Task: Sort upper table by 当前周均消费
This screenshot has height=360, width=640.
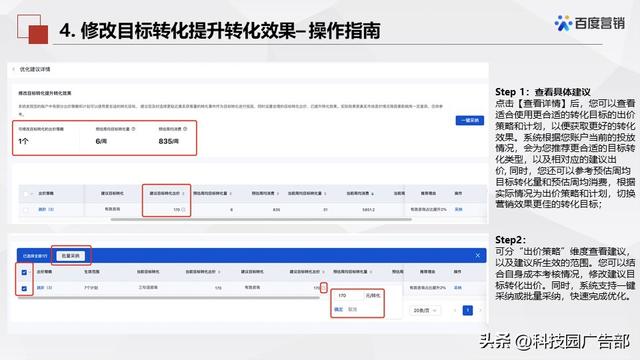Action: click(373, 193)
